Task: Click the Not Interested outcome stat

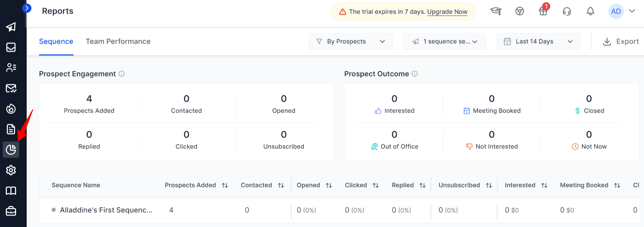Action: (492, 140)
